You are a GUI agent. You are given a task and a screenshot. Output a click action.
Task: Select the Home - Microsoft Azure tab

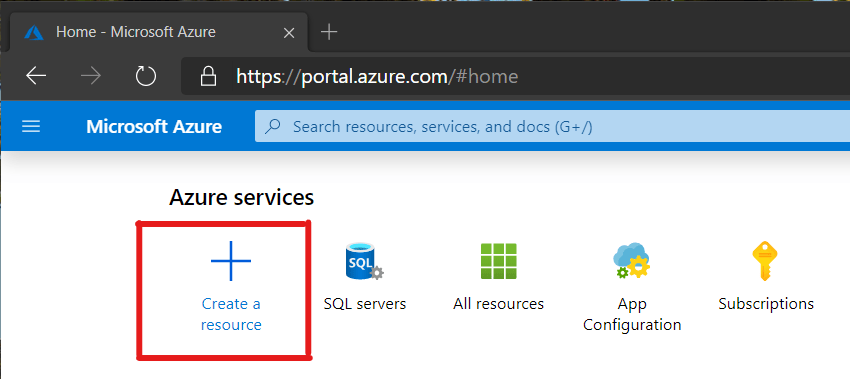point(158,32)
